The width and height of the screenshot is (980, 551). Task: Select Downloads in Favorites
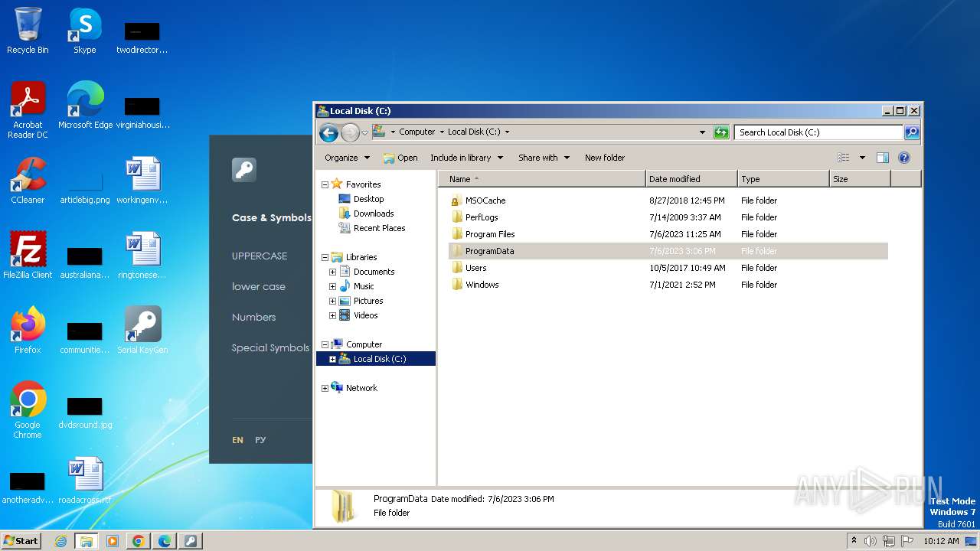(x=374, y=214)
